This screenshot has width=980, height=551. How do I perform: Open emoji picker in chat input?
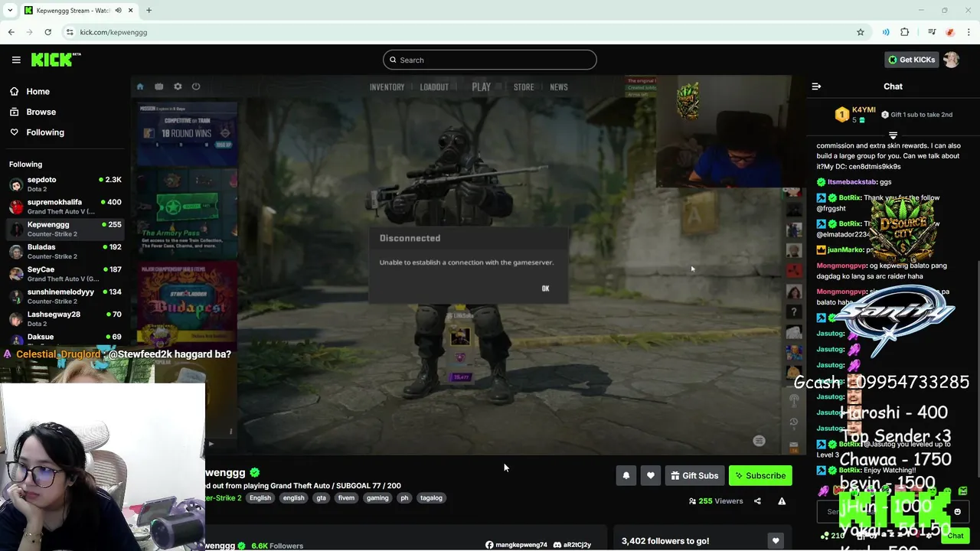(x=957, y=512)
